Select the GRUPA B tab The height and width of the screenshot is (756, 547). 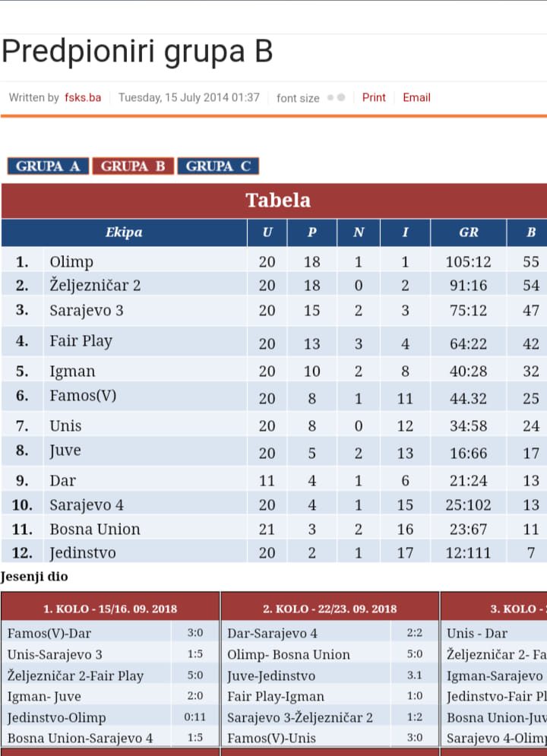[x=133, y=166]
